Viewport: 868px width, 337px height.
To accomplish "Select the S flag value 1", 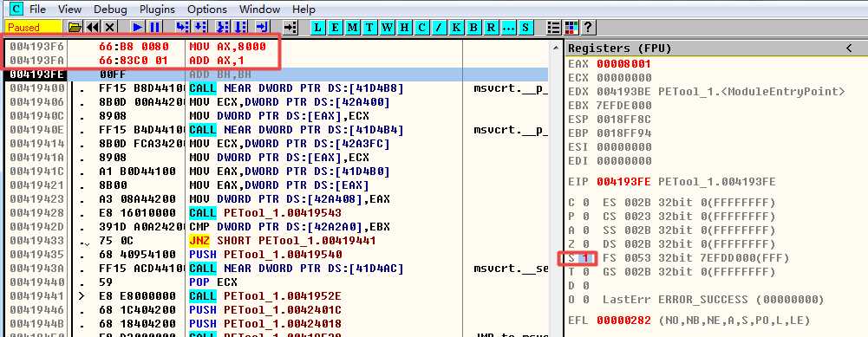I will [x=585, y=258].
